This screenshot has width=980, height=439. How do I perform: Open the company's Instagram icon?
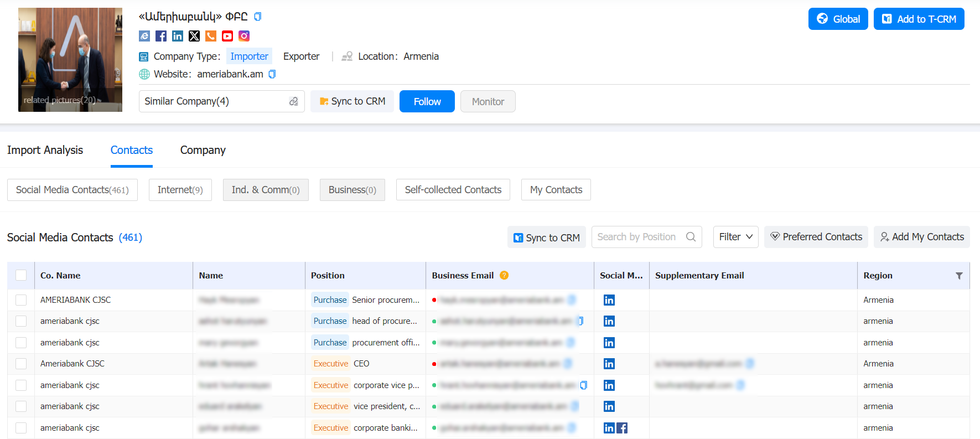click(244, 36)
